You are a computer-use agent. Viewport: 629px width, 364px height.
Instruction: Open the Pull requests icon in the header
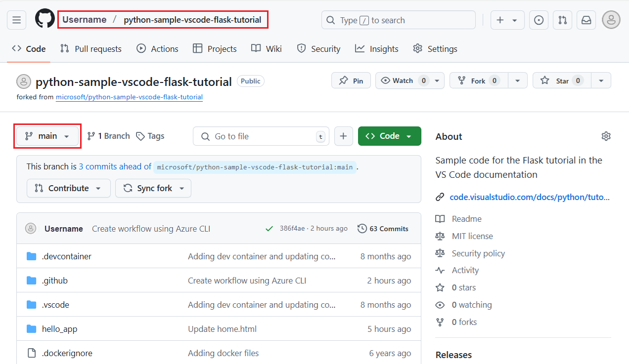pyautogui.click(x=562, y=20)
